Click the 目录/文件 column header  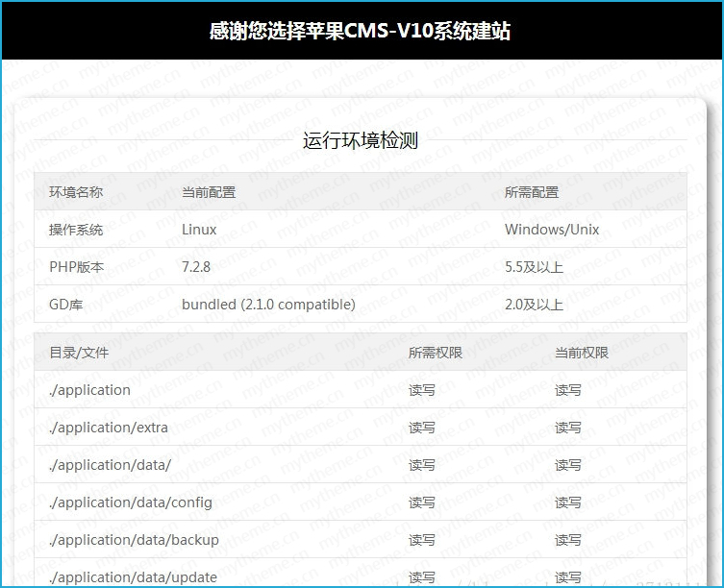tap(79, 353)
